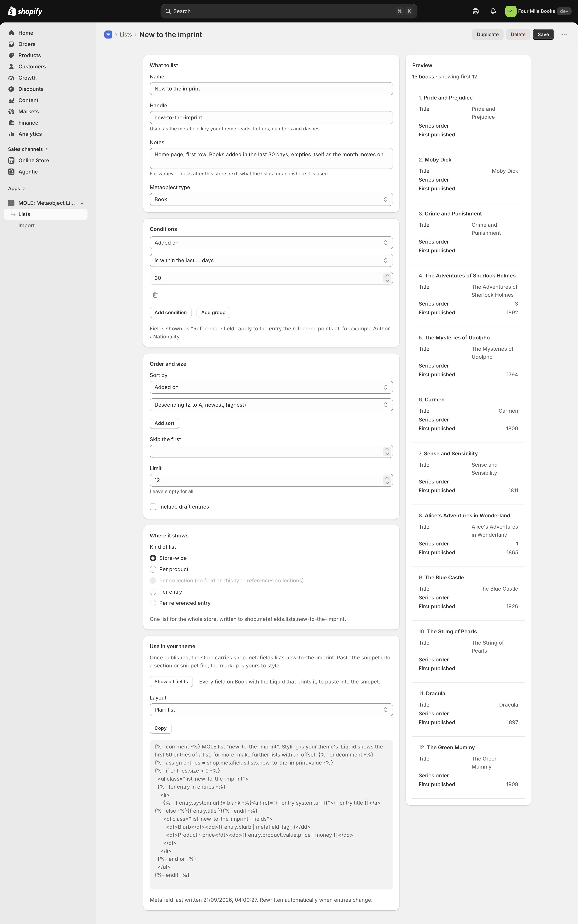The height and width of the screenshot is (924, 578).
Task: Click the Customers person icon
Action: 11,66
